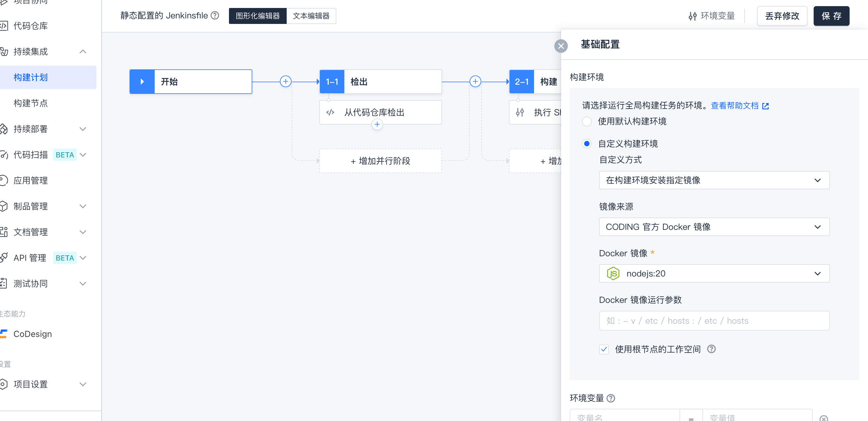Viewport: 868px width, 421px height.
Task: Click the plus icon under 从代码仓库检出 step
Action: pyautogui.click(x=377, y=124)
